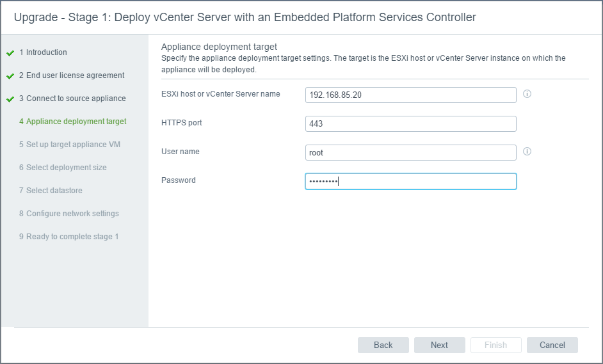Cancel the upgrade wizard
Screen dimensions: 603x364
(552, 345)
